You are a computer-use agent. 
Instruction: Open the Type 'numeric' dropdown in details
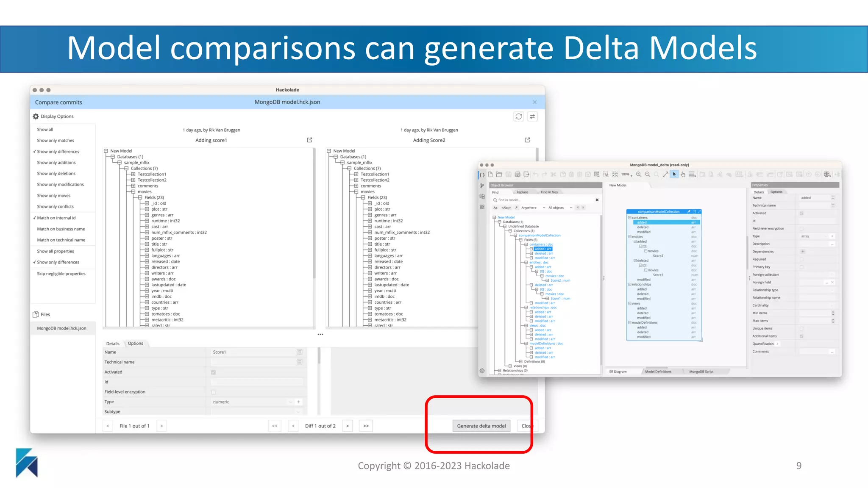click(290, 402)
